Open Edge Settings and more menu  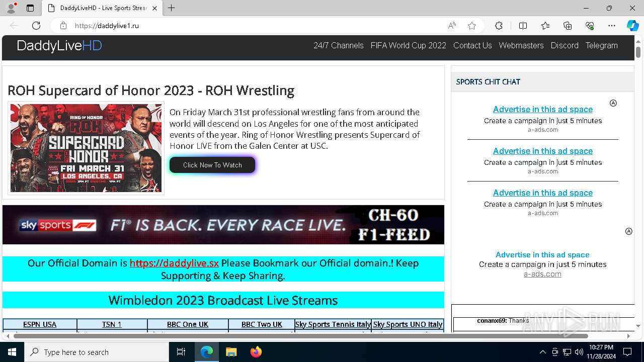coord(612,26)
